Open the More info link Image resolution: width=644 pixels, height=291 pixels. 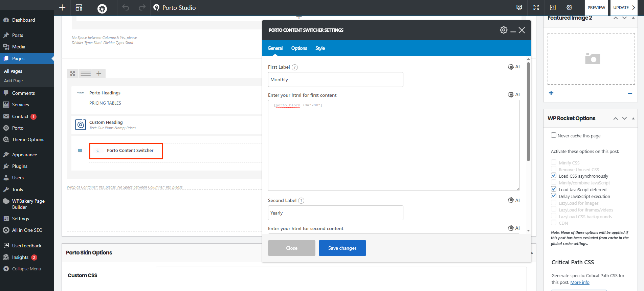[580, 282]
